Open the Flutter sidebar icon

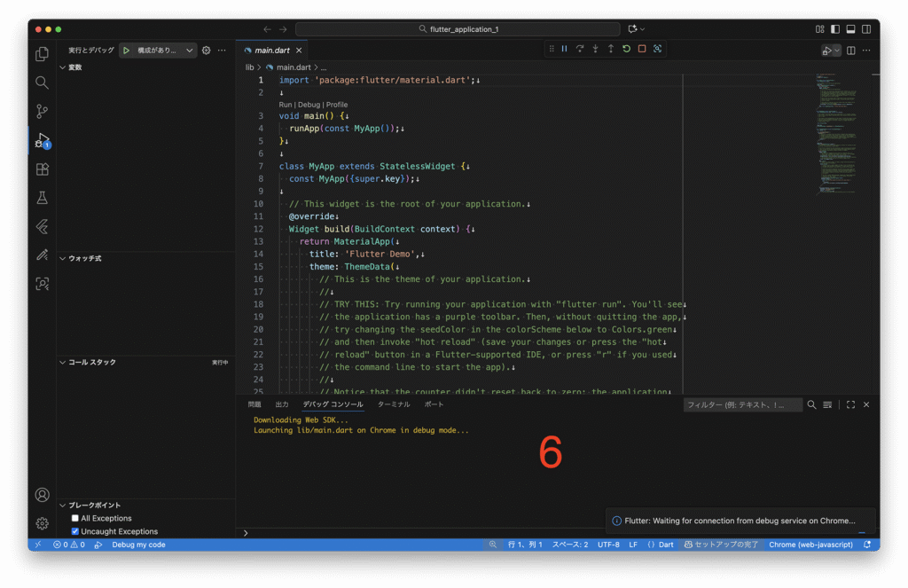tap(42, 227)
